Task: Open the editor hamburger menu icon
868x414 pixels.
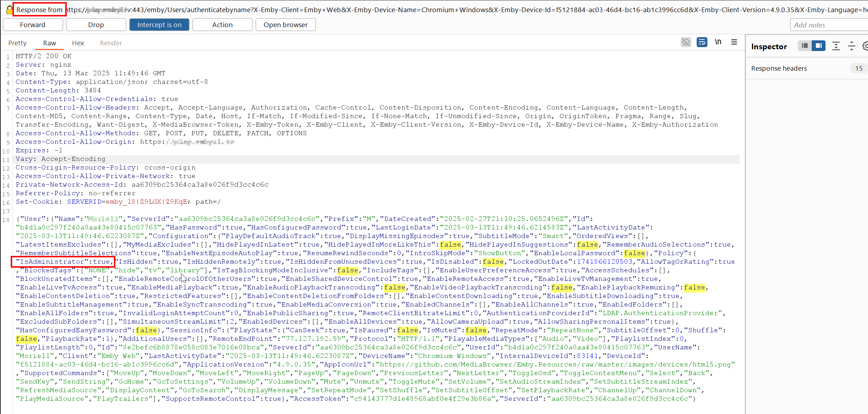Action: coord(734,42)
